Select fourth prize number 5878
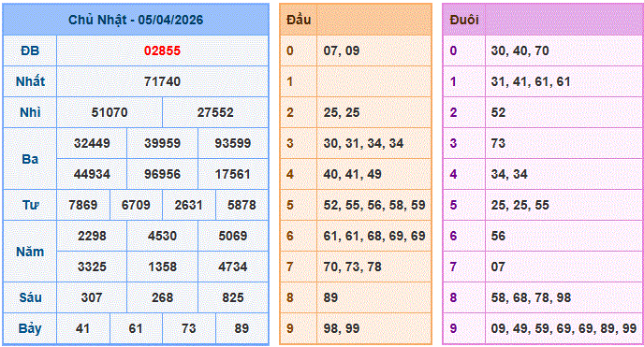 [241, 205]
